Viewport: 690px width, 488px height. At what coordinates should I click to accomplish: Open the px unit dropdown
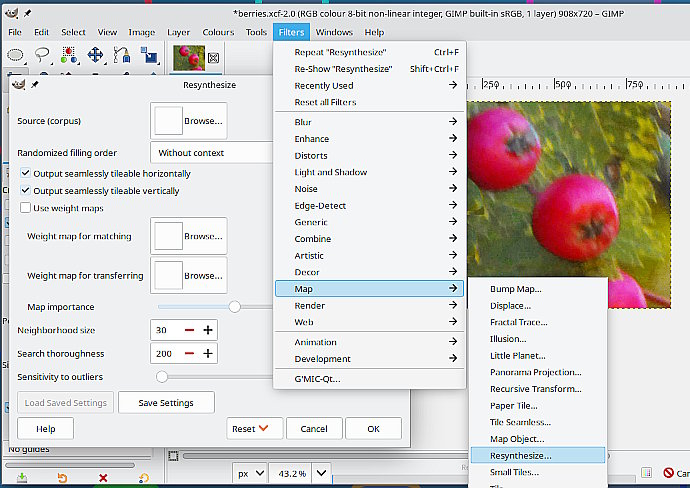[x=250, y=472]
